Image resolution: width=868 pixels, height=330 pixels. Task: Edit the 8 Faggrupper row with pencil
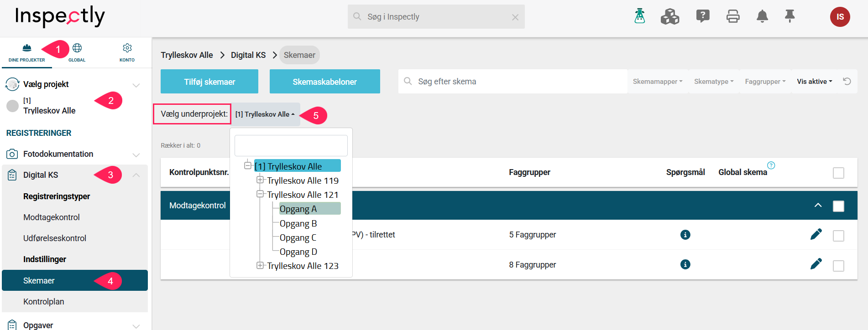click(816, 264)
